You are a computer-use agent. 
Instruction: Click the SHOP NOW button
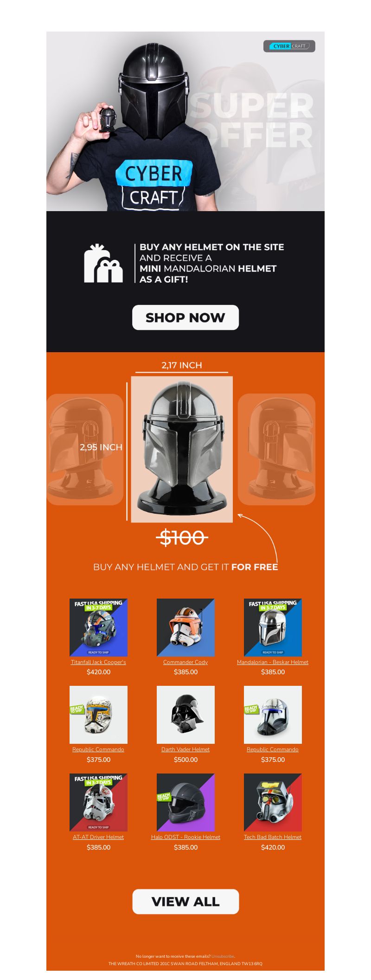click(185, 317)
